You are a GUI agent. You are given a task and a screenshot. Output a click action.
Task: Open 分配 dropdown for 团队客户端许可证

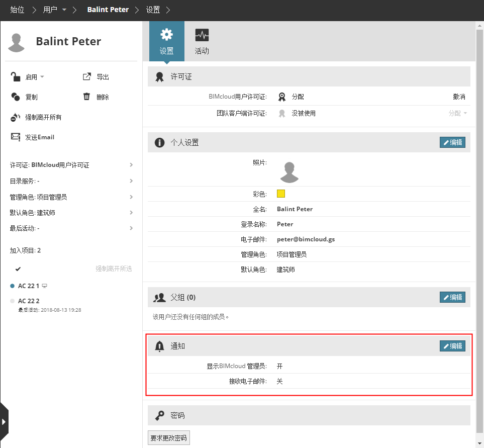pyautogui.click(x=457, y=113)
